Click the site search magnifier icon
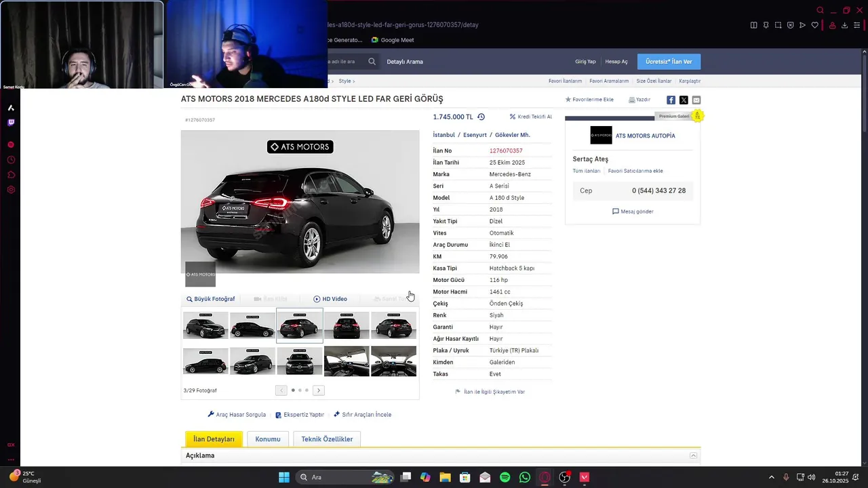 click(372, 62)
